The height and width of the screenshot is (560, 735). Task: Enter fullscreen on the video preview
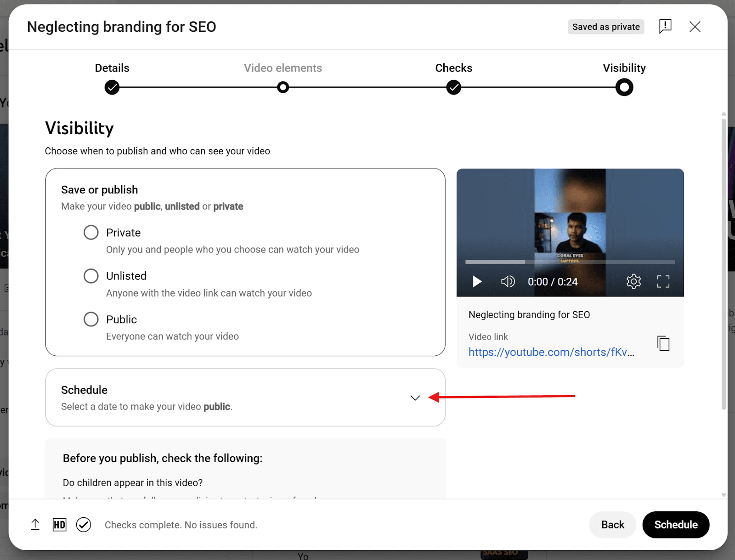(x=663, y=281)
